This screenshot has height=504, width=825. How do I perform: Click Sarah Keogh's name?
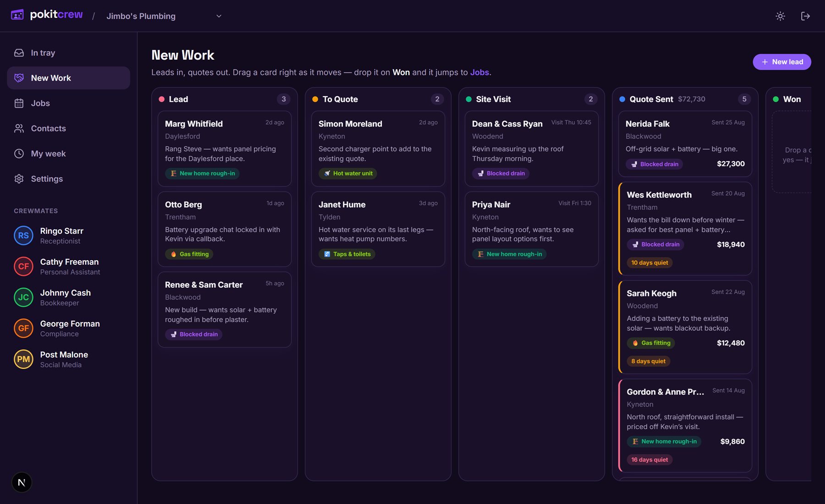coord(651,293)
